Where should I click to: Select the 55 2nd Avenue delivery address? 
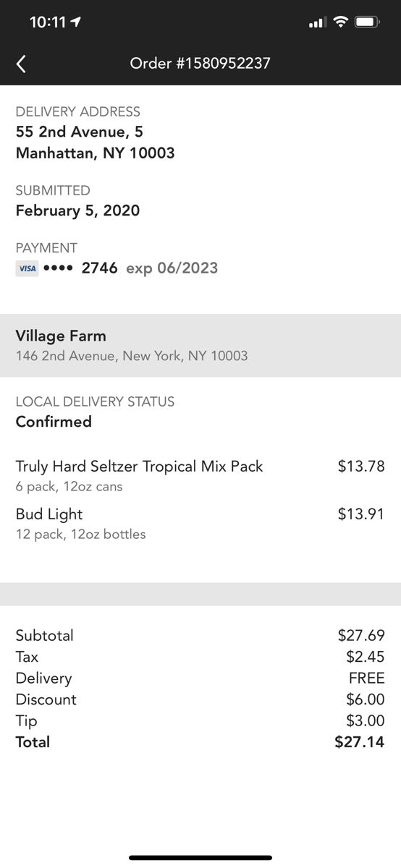[95, 142]
